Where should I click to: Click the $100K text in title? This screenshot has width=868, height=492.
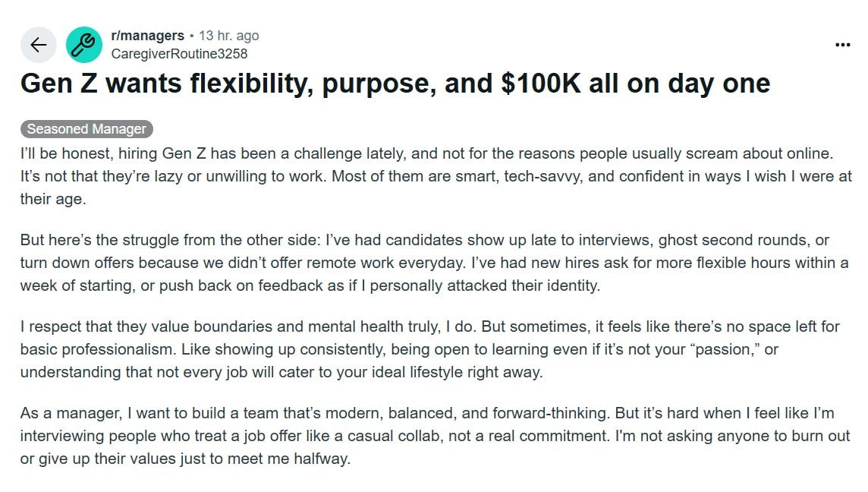(541, 84)
